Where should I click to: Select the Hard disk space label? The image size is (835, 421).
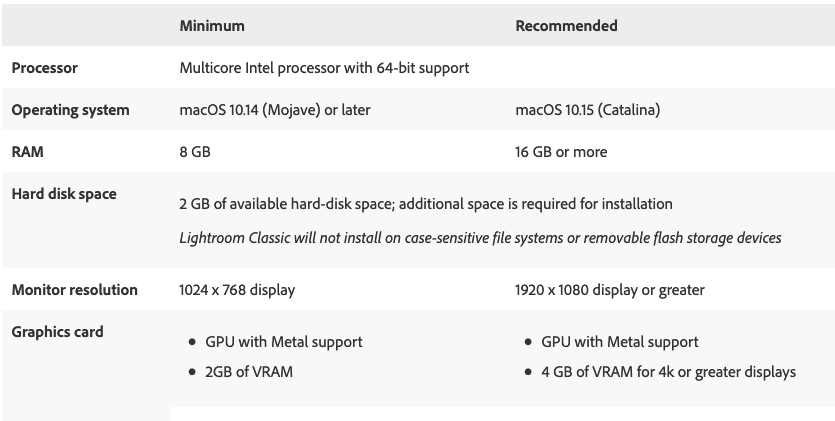tap(64, 194)
